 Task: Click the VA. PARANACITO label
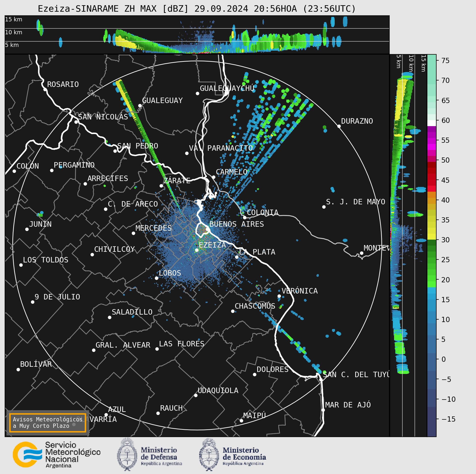[221, 148]
